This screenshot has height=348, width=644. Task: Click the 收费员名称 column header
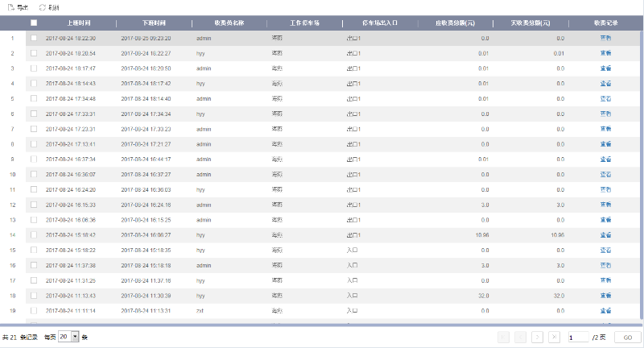click(x=229, y=23)
